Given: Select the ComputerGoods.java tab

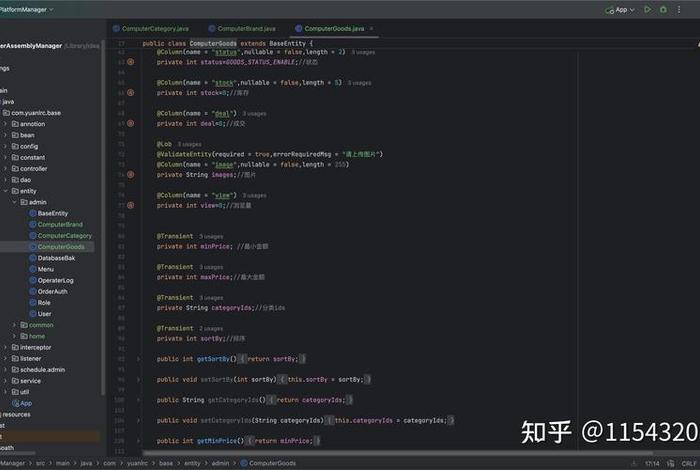Looking at the screenshot, I should (x=330, y=29).
